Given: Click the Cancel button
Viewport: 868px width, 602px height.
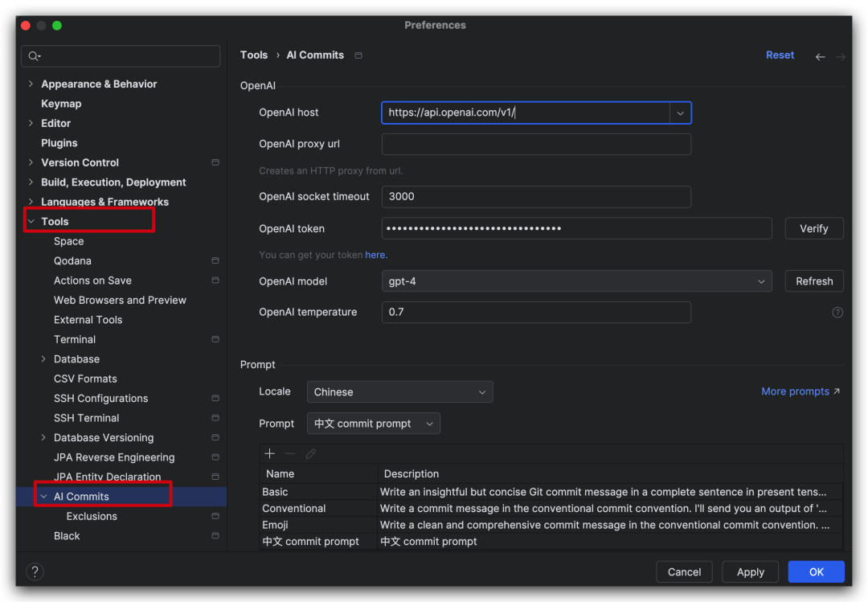Looking at the screenshot, I should 684,571.
